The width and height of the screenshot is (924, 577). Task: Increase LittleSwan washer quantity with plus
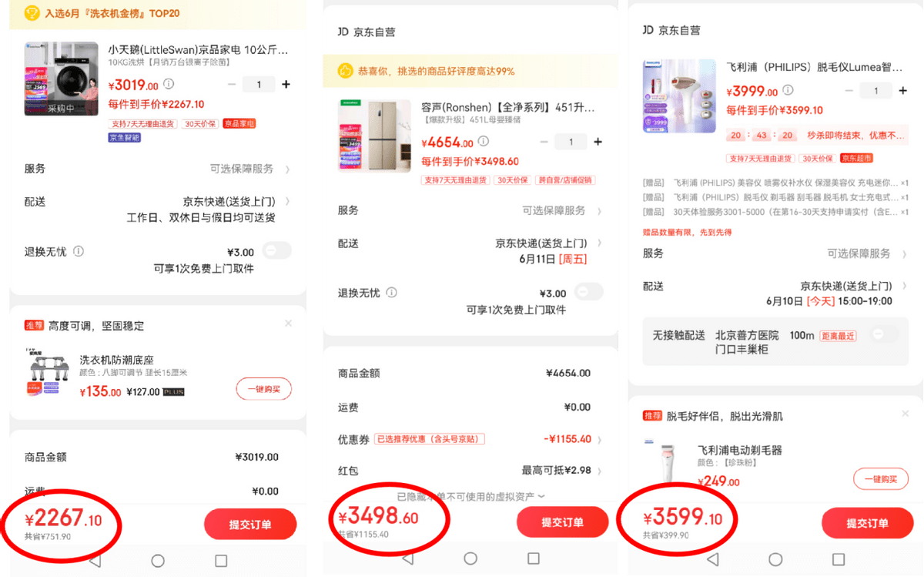click(286, 85)
